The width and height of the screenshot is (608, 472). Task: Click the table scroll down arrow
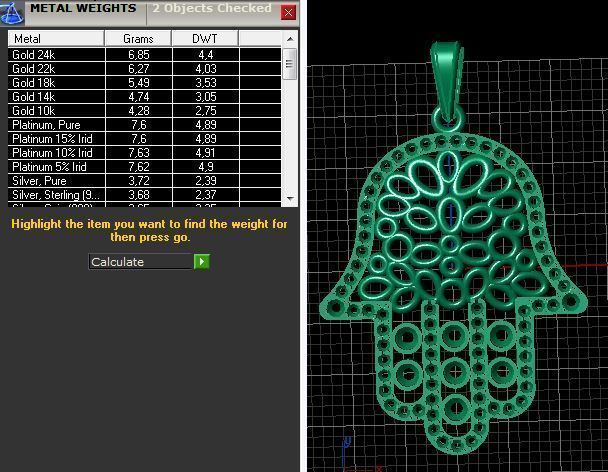click(x=290, y=198)
